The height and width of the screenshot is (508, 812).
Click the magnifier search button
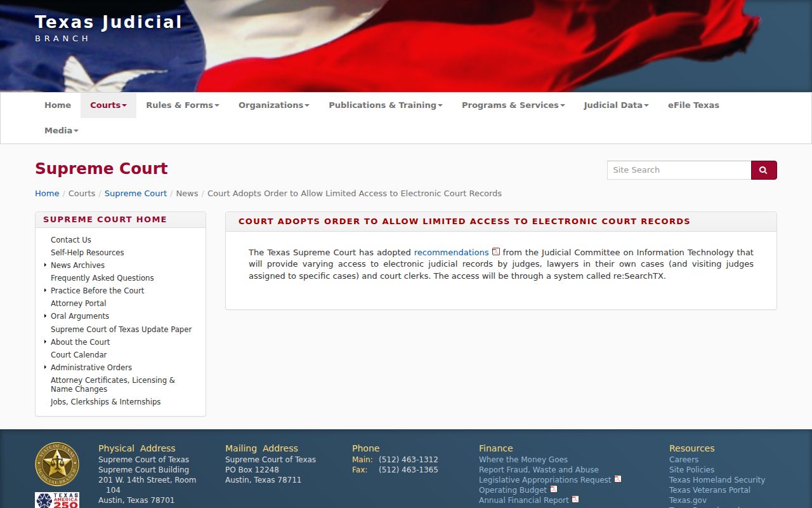click(764, 170)
